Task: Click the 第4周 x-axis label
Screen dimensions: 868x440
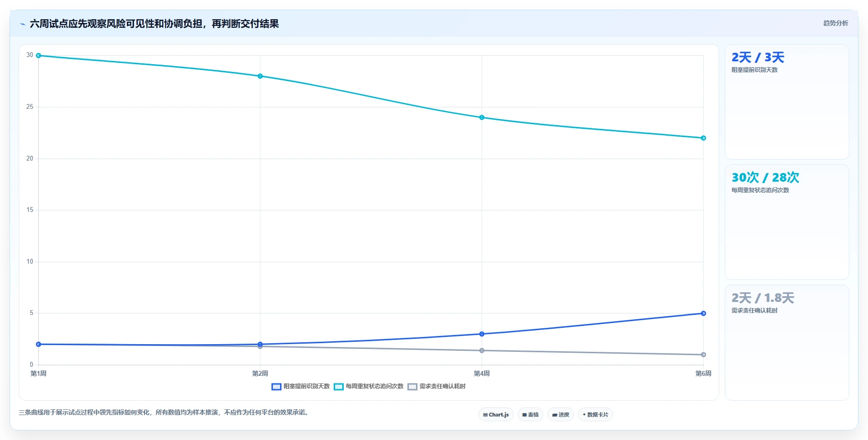Action: [x=482, y=373]
